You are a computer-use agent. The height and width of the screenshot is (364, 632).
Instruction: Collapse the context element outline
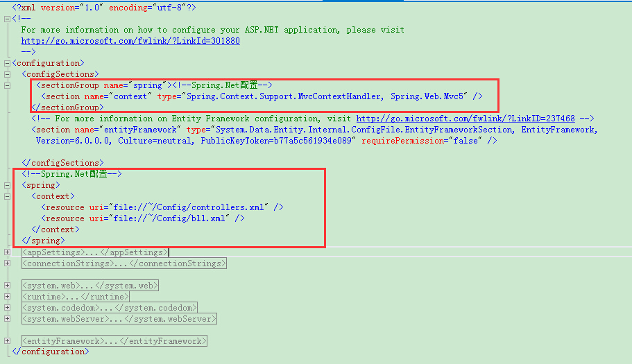tap(7, 196)
